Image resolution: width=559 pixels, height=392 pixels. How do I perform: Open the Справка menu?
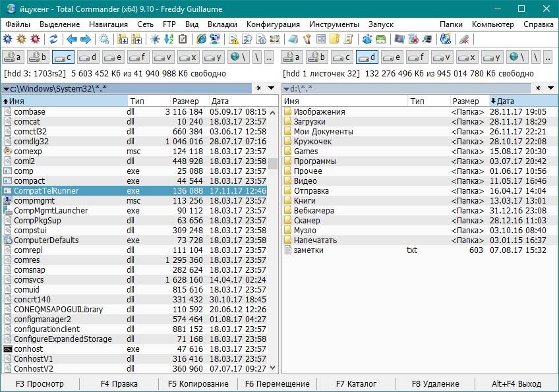click(x=539, y=24)
